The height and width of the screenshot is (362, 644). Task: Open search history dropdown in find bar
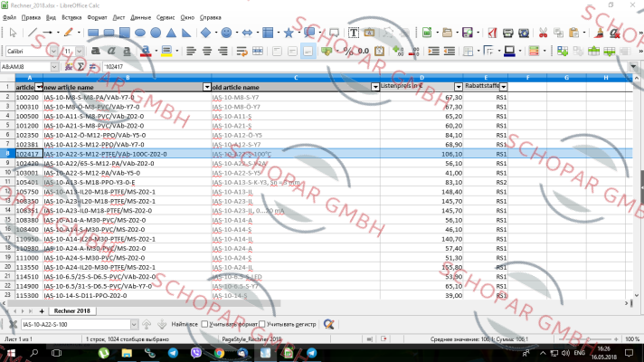pyautogui.click(x=134, y=324)
